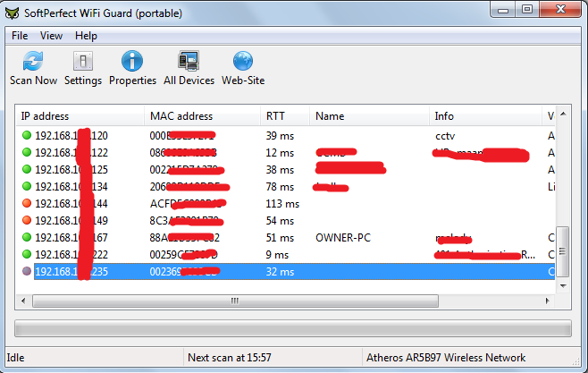Select the OWNER-PC name cell
The height and width of the screenshot is (373, 588).
343,238
